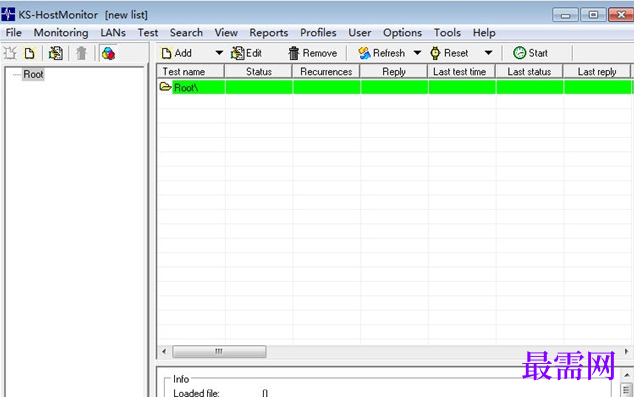Image resolution: width=634 pixels, height=397 pixels.
Task: Click the horizontal scrollbar thumb
Action: coord(219,351)
